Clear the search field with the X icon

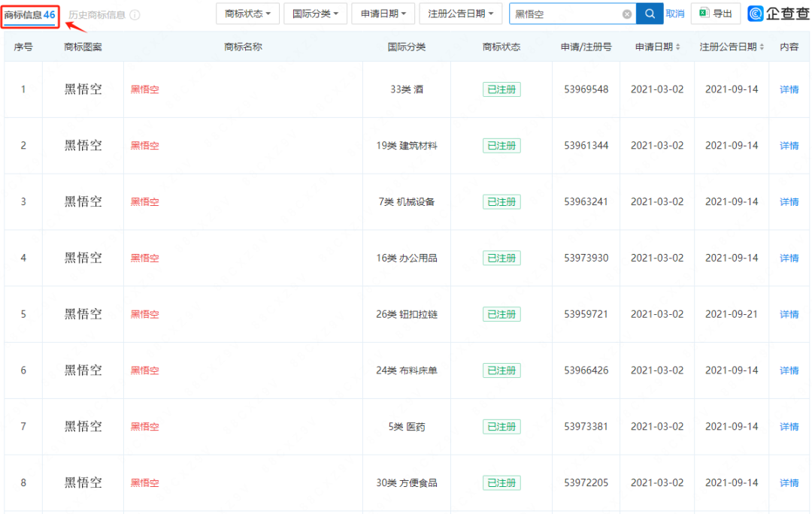tap(627, 14)
